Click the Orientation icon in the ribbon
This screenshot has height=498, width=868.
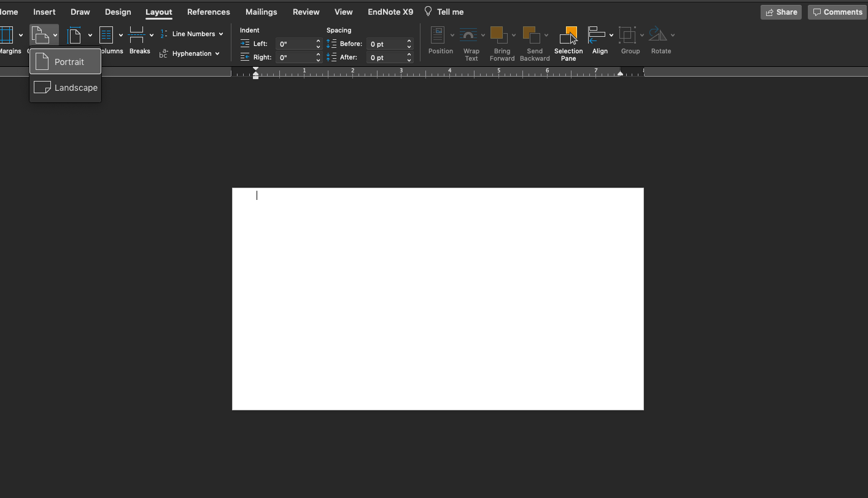click(40, 35)
